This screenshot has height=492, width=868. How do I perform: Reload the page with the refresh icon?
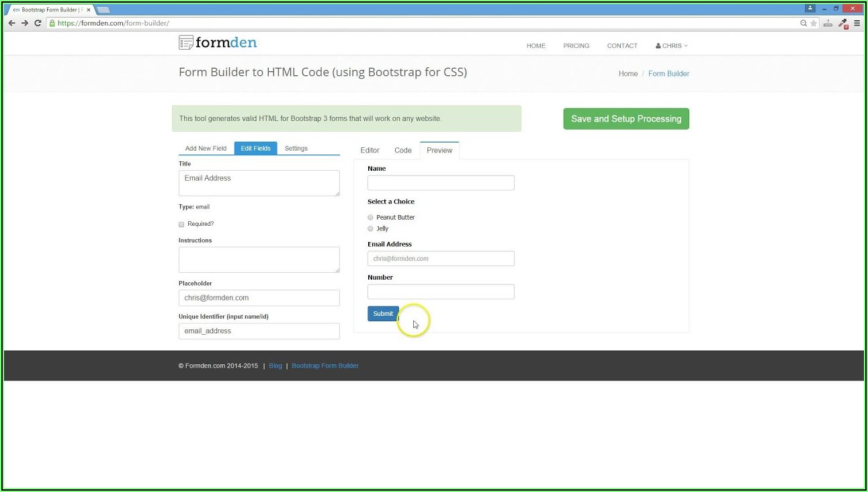coord(38,23)
